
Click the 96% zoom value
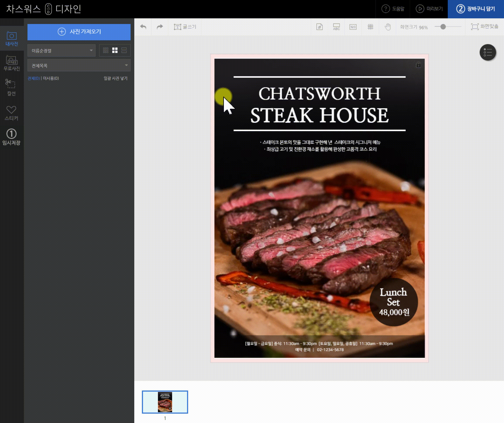tap(423, 28)
